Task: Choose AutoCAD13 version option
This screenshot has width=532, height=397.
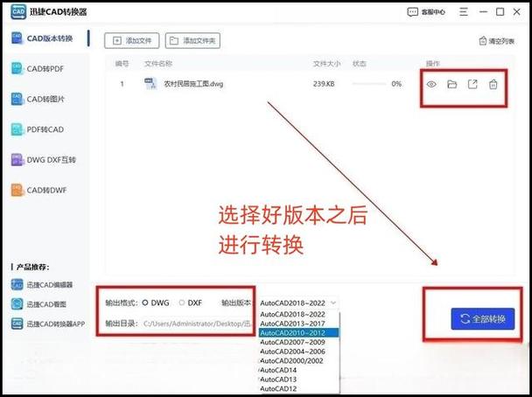Action: point(299,380)
